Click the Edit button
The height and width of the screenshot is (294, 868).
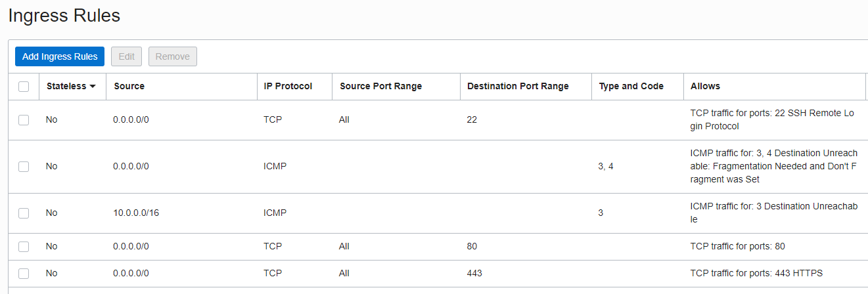pyautogui.click(x=127, y=56)
